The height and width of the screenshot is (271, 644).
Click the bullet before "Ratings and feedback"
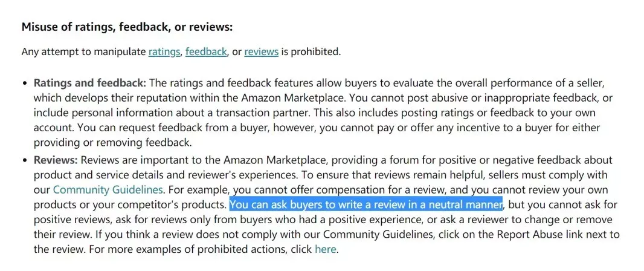coord(25,83)
